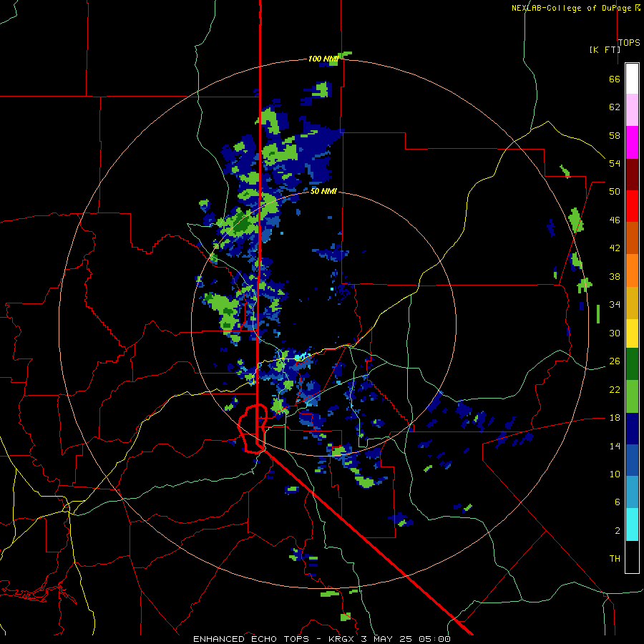
Task: Click the "2" legend value
Action: [617, 531]
